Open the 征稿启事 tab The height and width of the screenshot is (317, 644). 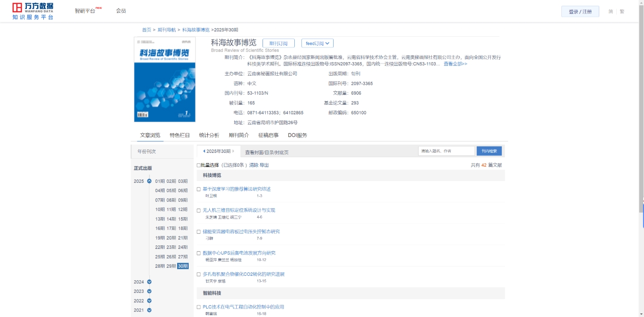pos(268,135)
